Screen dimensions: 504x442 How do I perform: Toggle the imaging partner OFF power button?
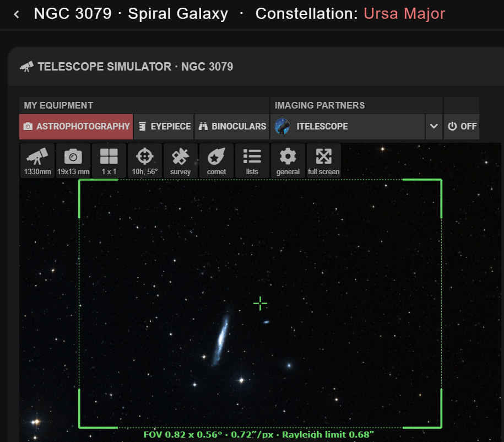tap(462, 126)
